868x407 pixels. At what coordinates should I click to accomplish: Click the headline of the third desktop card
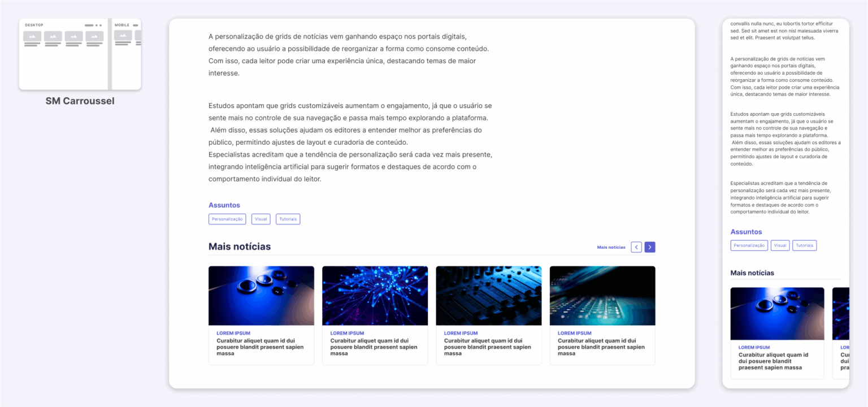488,347
